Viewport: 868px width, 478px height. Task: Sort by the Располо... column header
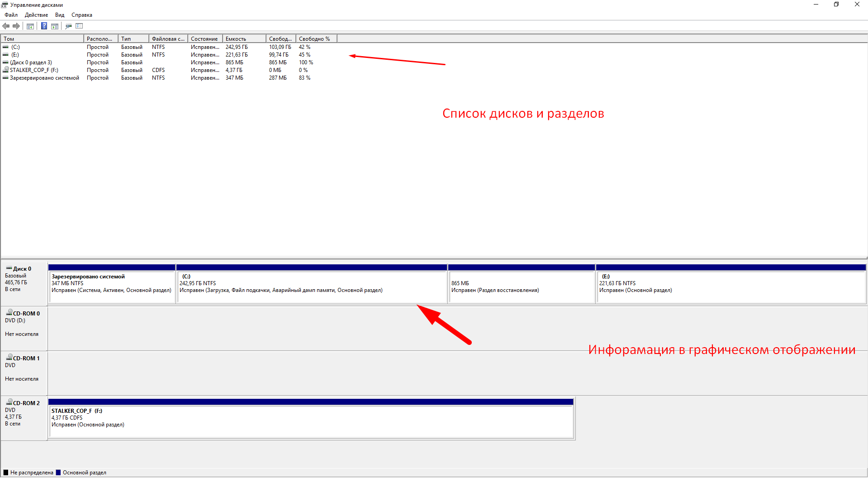click(x=101, y=39)
